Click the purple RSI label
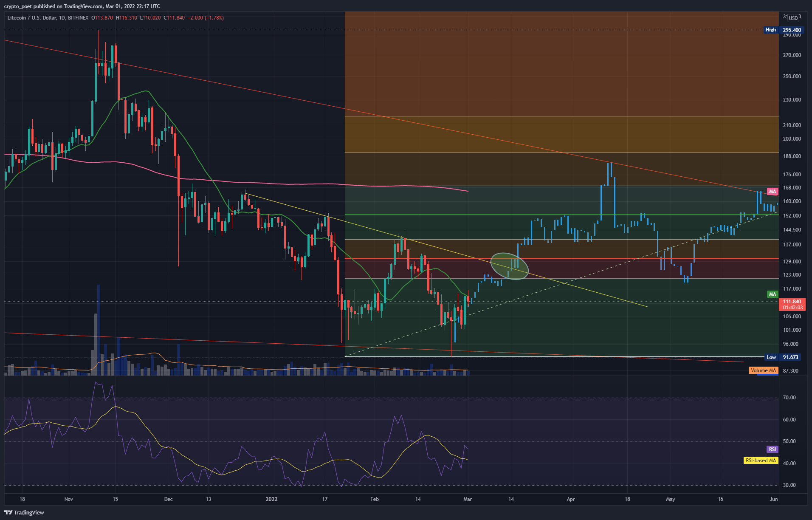This screenshot has height=520, width=812. [773, 449]
